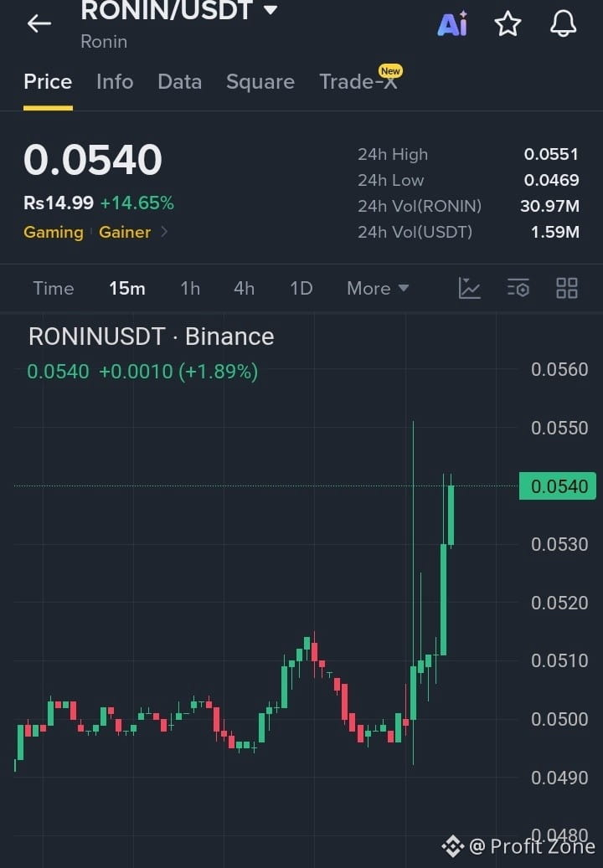Image resolution: width=603 pixels, height=868 pixels.
Task: Click the large 0.0540 last price
Action: tap(92, 160)
